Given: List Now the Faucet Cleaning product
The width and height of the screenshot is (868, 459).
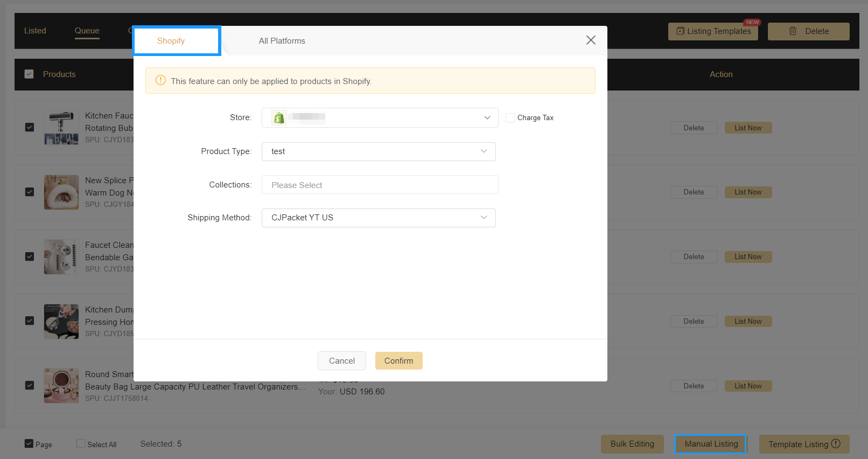Looking at the screenshot, I should click(x=748, y=257).
